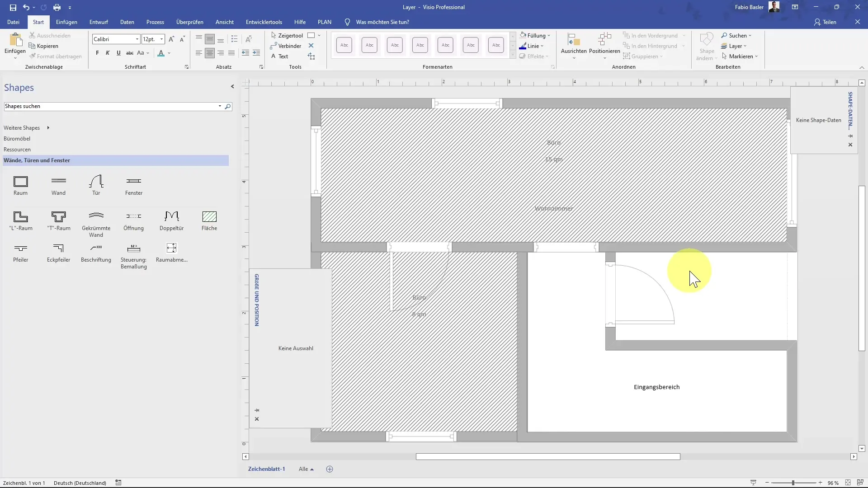Image resolution: width=868 pixels, height=488 pixels.
Task: Click the Positionieren button
Action: pyautogui.click(x=604, y=46)
